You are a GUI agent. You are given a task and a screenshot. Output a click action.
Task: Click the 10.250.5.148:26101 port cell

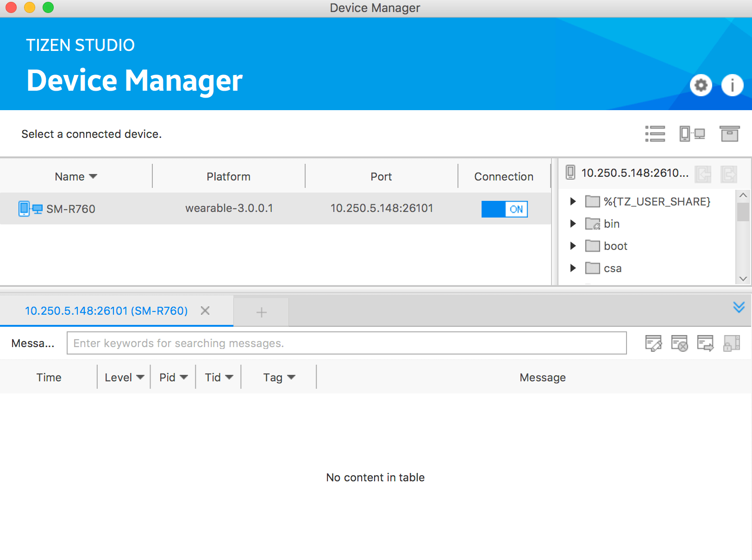pyautogui.click(x=382, y=208)
